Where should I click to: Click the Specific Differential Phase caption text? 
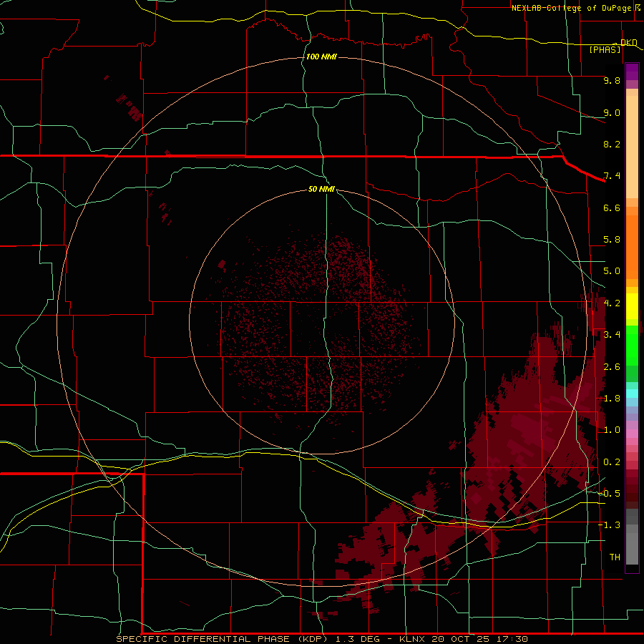[321, 639]
